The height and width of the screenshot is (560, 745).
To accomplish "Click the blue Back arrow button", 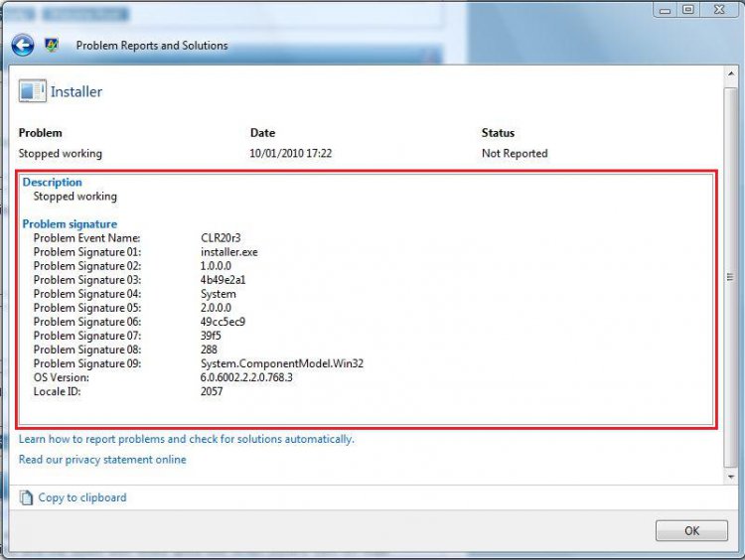I will point(23,45).
